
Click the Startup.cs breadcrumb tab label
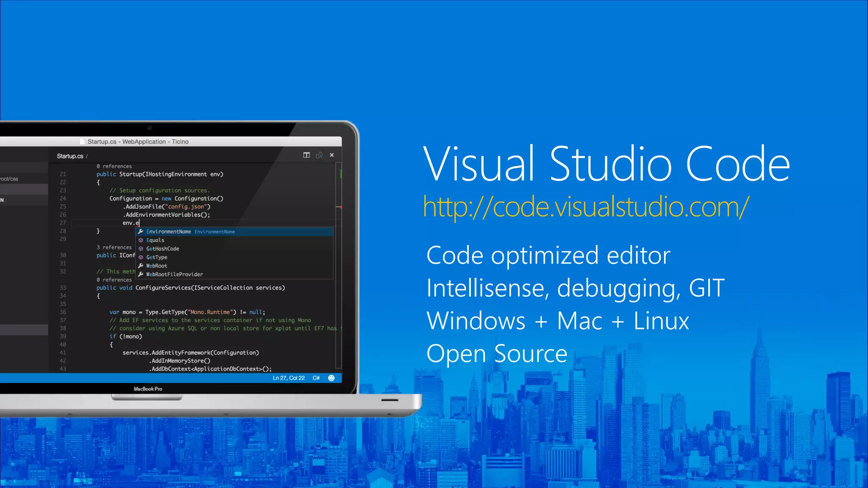[x=70, y=156]
